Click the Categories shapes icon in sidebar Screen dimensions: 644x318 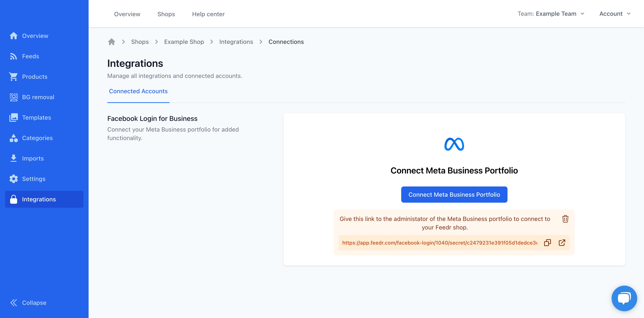13,138
